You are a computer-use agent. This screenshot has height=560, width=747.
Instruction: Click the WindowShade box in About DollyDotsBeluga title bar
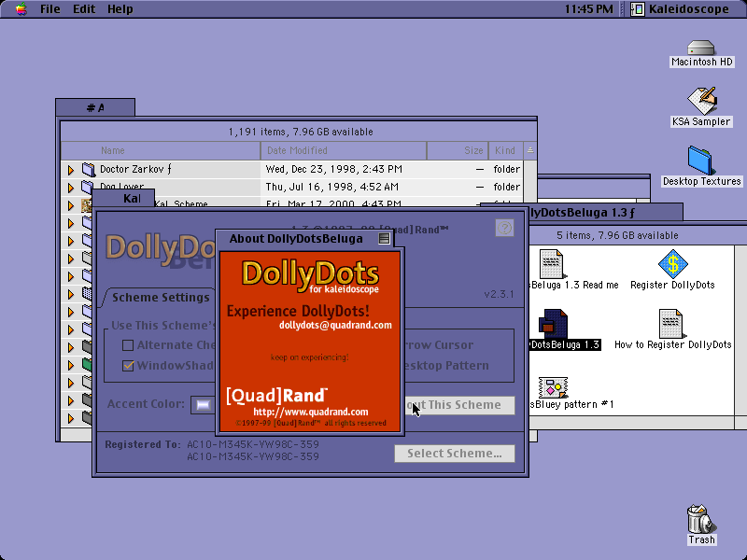[x=384, y=239]
